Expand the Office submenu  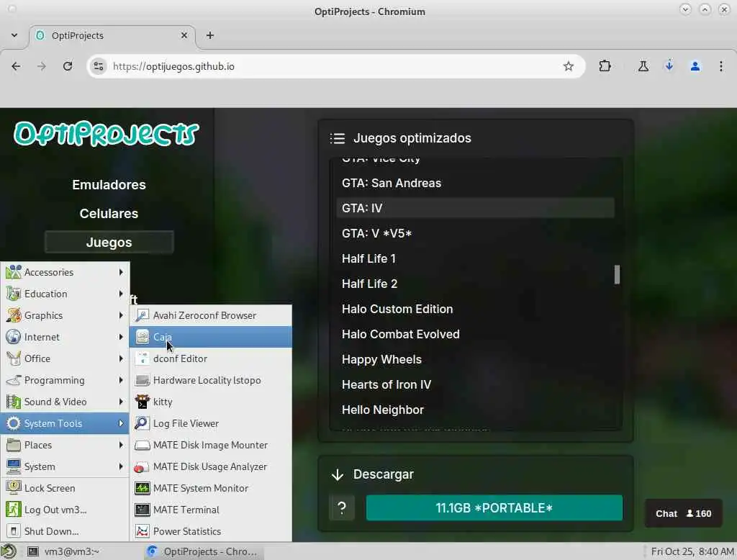coord(65,358)
